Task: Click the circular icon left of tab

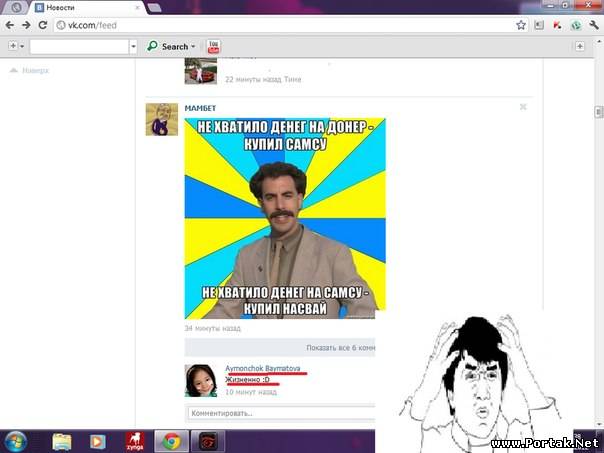Action: tap(16, 7)
